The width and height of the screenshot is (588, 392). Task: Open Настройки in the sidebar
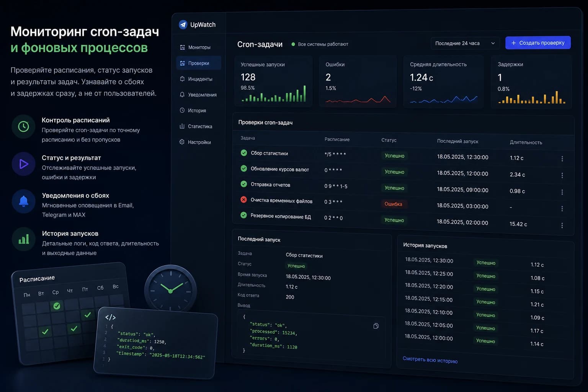[x=199, y=142]
